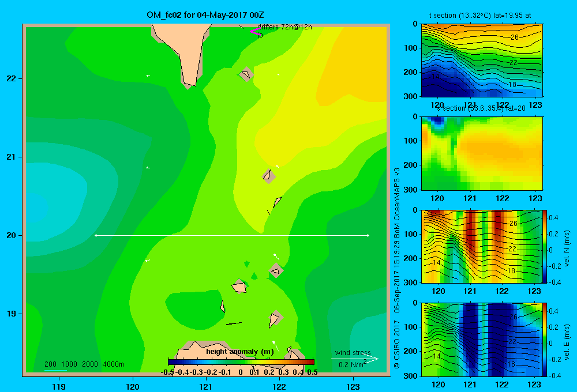Click the vel. E color scale bar
577x392 pixels.
[x=545, y=340]
